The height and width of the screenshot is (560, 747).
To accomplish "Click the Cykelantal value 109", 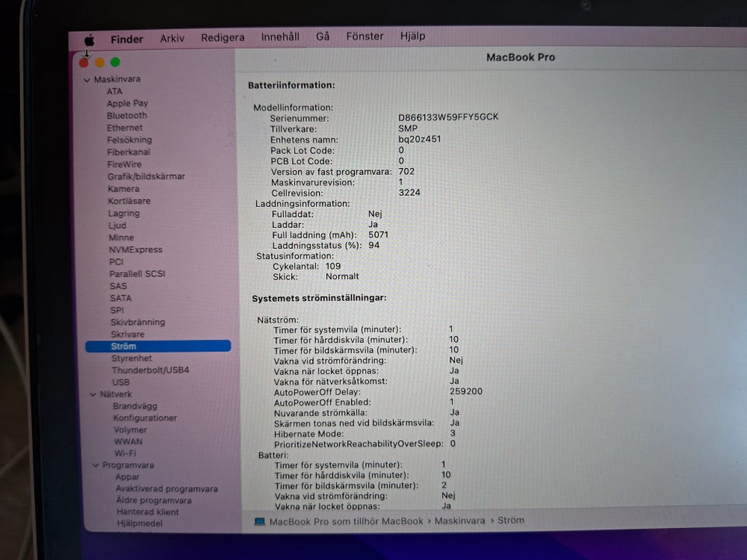I will coord(333,266).
